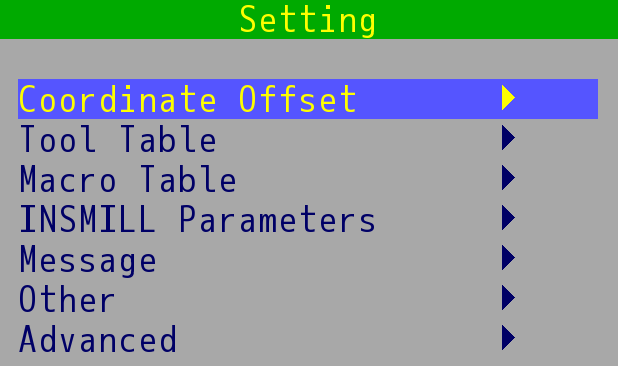Viewport: 618px width, 366px height.
Task: Click the word Parameters in the INSMILL row
Action: [x=277, y=219]
